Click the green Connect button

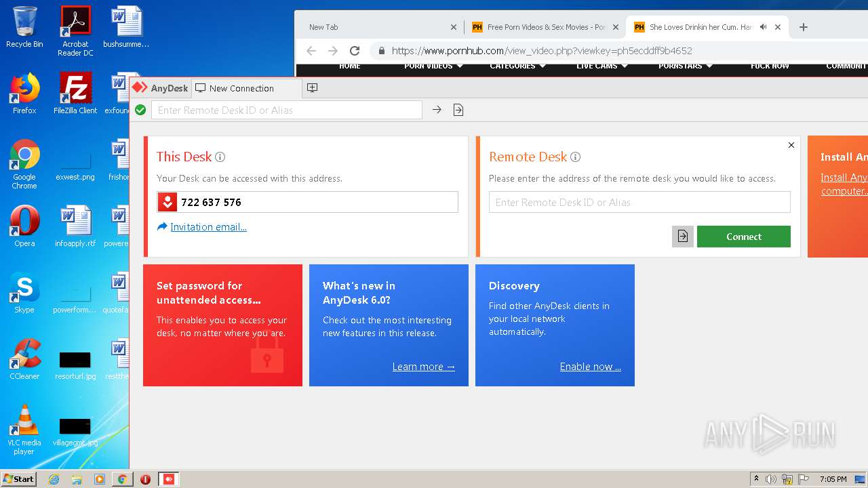[x=744, y=237]
